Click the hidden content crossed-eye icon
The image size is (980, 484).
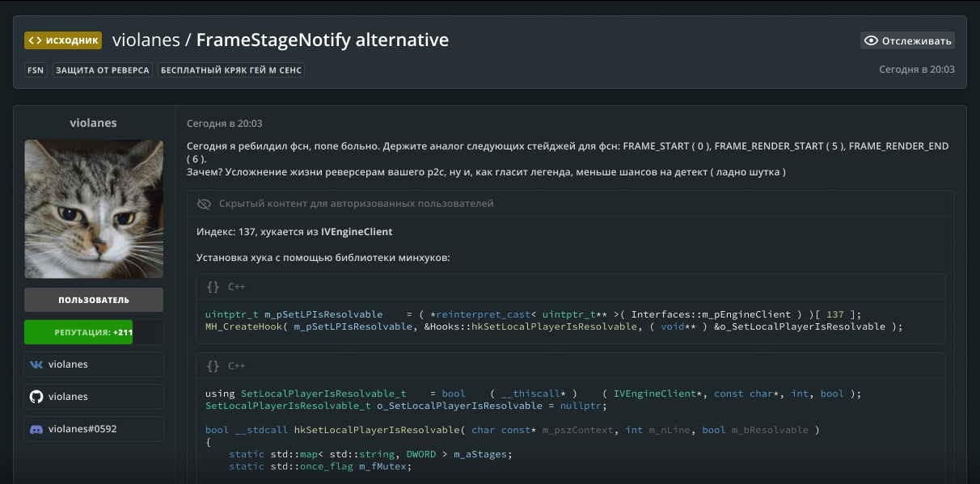[x=204, y=204]
